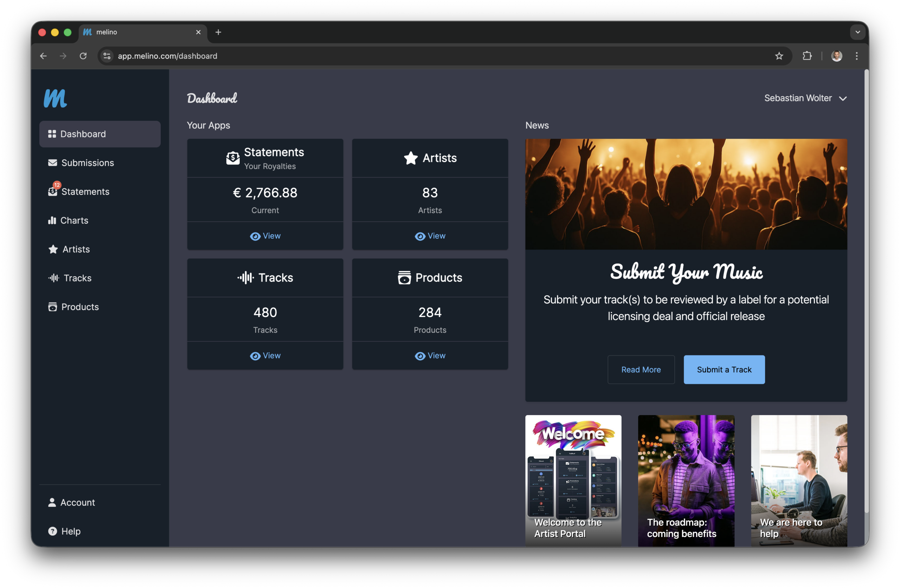The height and width of the screenshot is (588, 900).
Task: Click eye View on Artists card
Action: click(x=430, y=236)
